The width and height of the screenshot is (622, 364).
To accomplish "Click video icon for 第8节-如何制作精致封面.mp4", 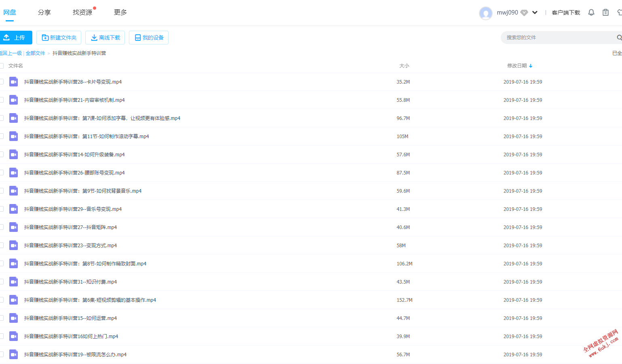I will (x=14, y=263).
